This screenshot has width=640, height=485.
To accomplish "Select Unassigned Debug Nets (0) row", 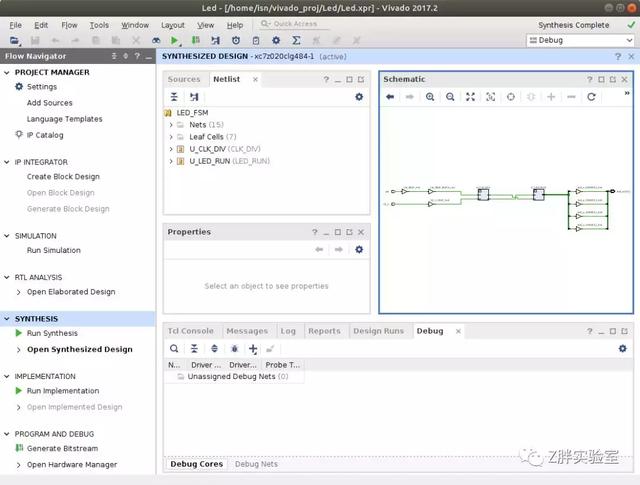I will [x=238, y=376].
